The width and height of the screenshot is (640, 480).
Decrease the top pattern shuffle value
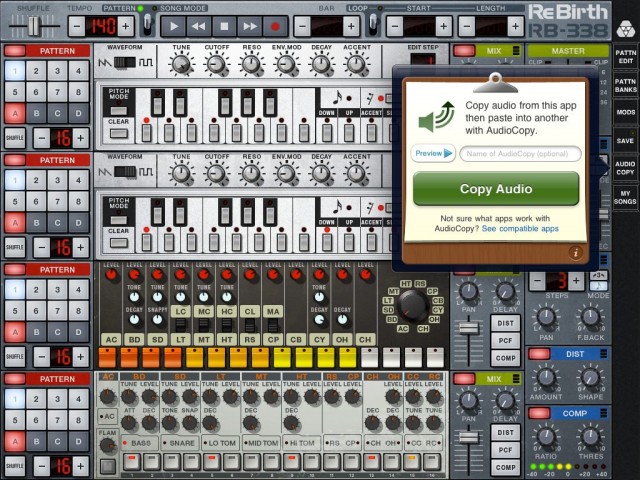[x=41, y=137]
